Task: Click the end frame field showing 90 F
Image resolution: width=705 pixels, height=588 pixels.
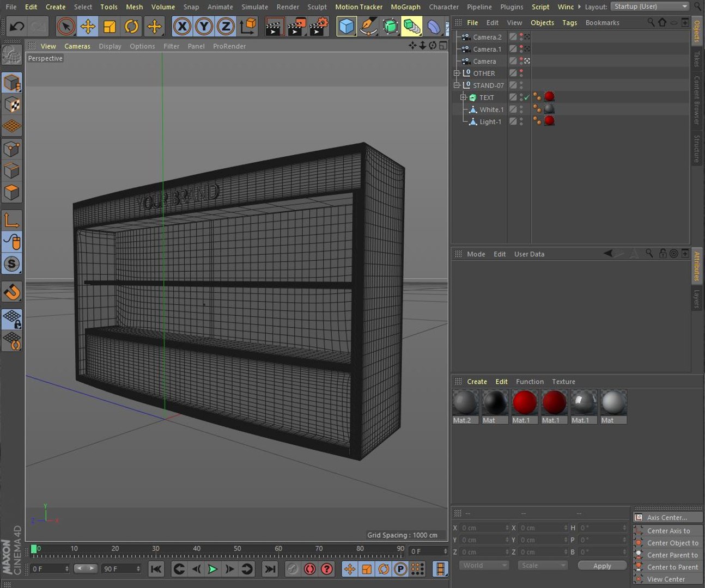Action: pyautogui.click(x=121, y=569)
